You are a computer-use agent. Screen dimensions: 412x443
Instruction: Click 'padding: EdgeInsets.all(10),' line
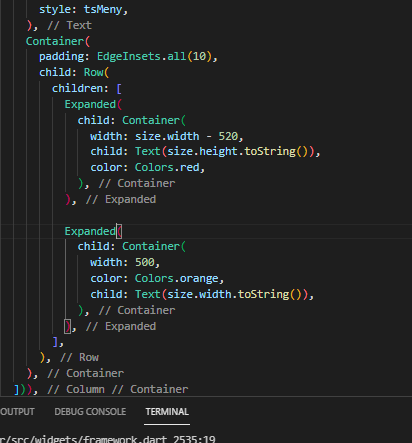click(x=128, y=56)
